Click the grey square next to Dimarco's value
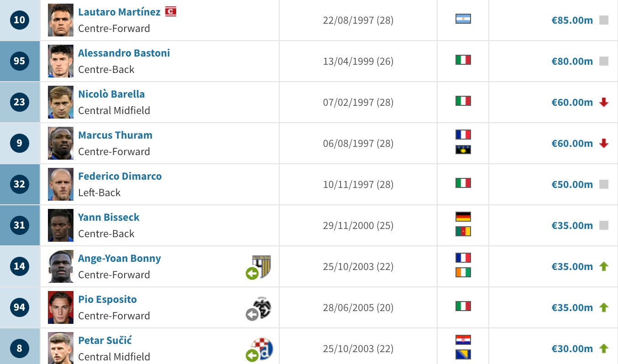This screenshot has width=618, height=364. 604,184
